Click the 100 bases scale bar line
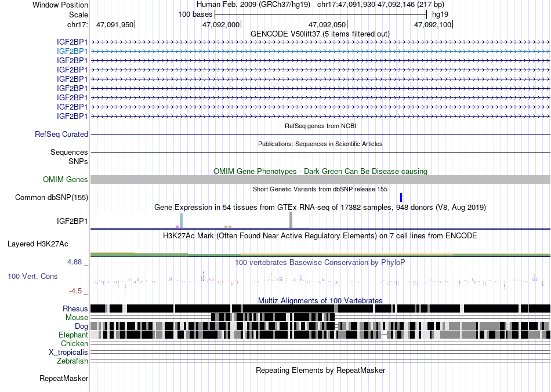Viewport: 551px width, 392px height. click(321, 14)
